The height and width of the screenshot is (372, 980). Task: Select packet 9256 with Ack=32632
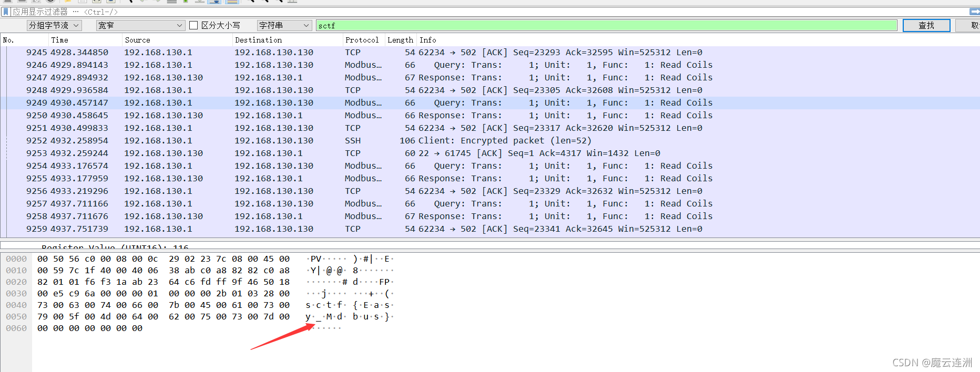[490, 191]
